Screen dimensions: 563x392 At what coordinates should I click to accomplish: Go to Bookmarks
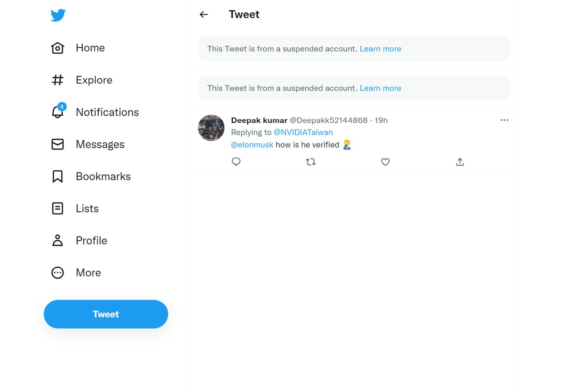(x=103, y=176)
